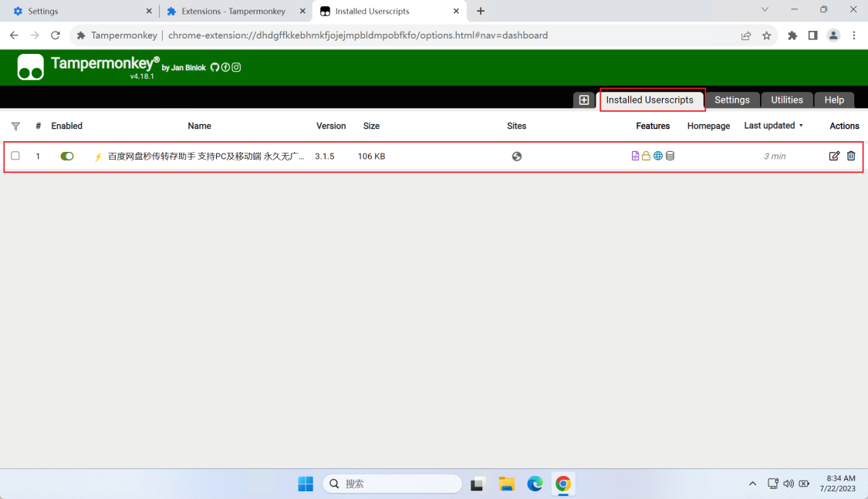Sort scripts by Version column

point(331,126)
